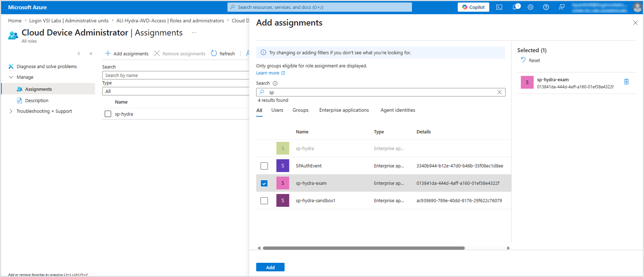Open the notifications bell
Viewport: 644px width, 277px height.
[x=515, y=7]
